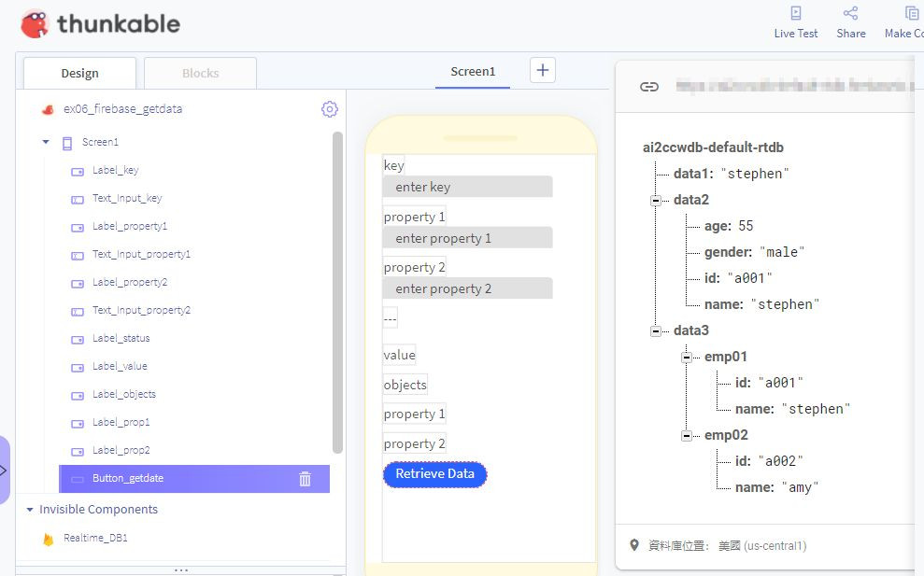The width and height of the screenshot is (924, 576).
Task: Click data1 "stephen" entry
Action: click(x=731, y=174)
